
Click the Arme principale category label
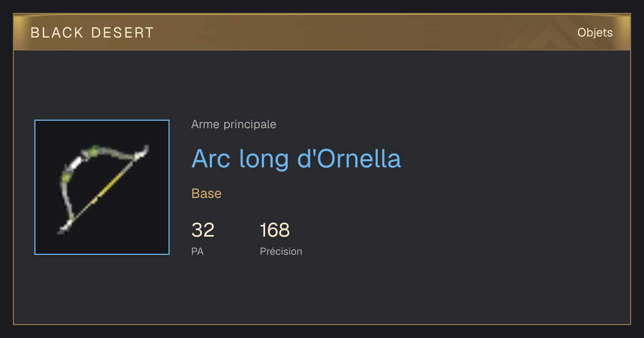[233, 124]
